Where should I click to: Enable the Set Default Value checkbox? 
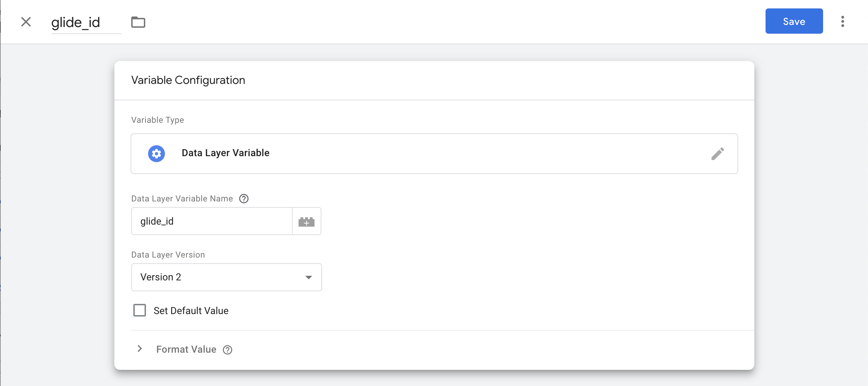pos(140,311)
